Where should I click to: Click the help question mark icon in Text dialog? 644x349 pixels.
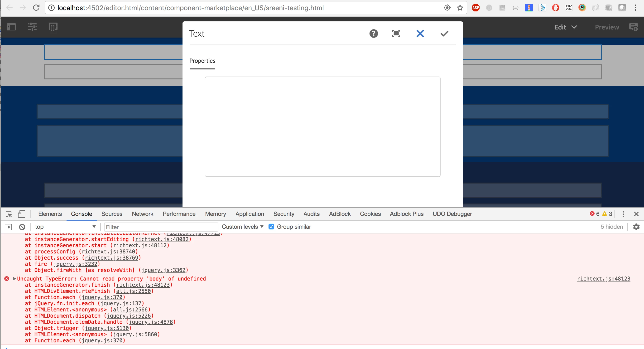374,34
